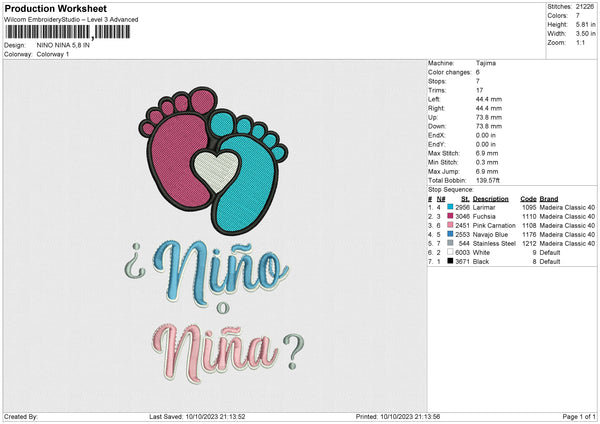The width and height of the screenshot is (600, 424).
Task: Click the 'Brand' column header
Action: tap(549, 199)
